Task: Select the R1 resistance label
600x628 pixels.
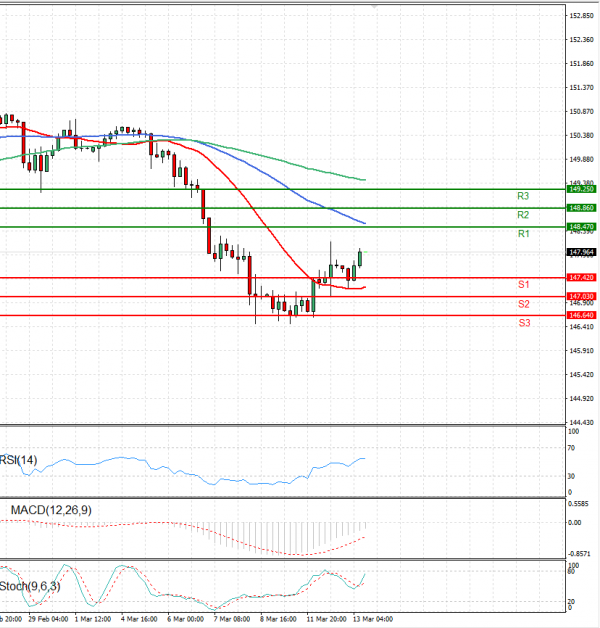Action: [523, 233]
